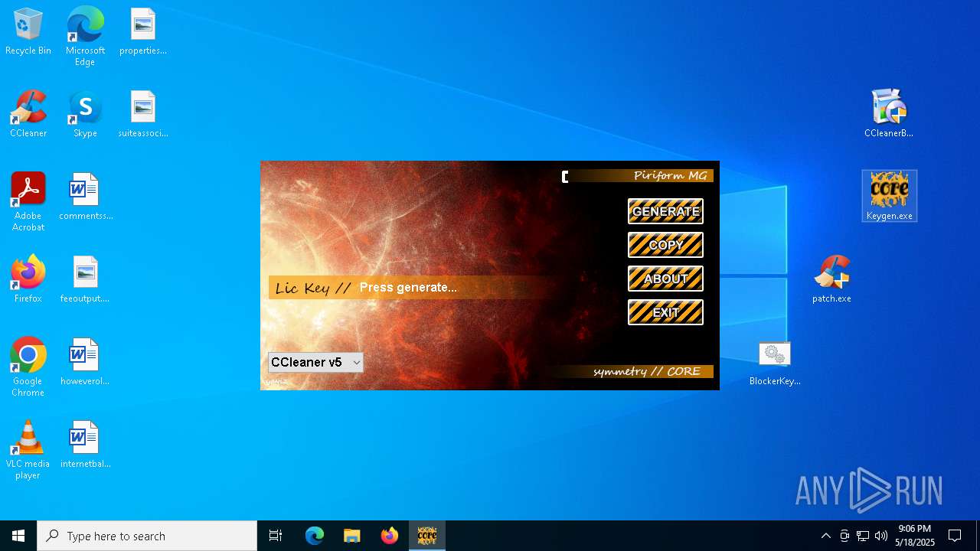The image size is (980, 551).
Task: Open the network status tray icon
Action: (x=863, y=536)
